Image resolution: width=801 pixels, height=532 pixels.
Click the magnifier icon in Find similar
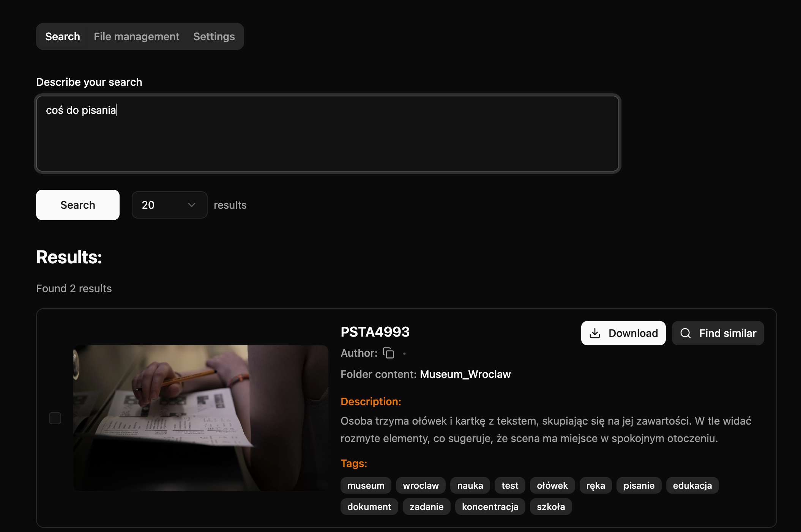coord(686,333)
